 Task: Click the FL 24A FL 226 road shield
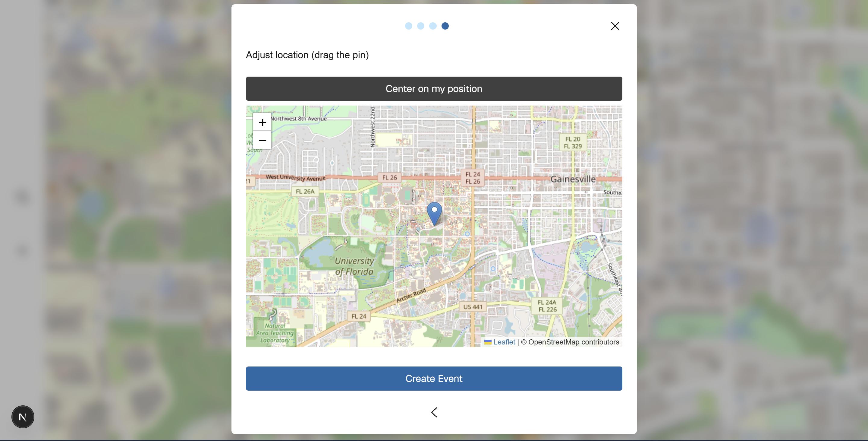546,306
